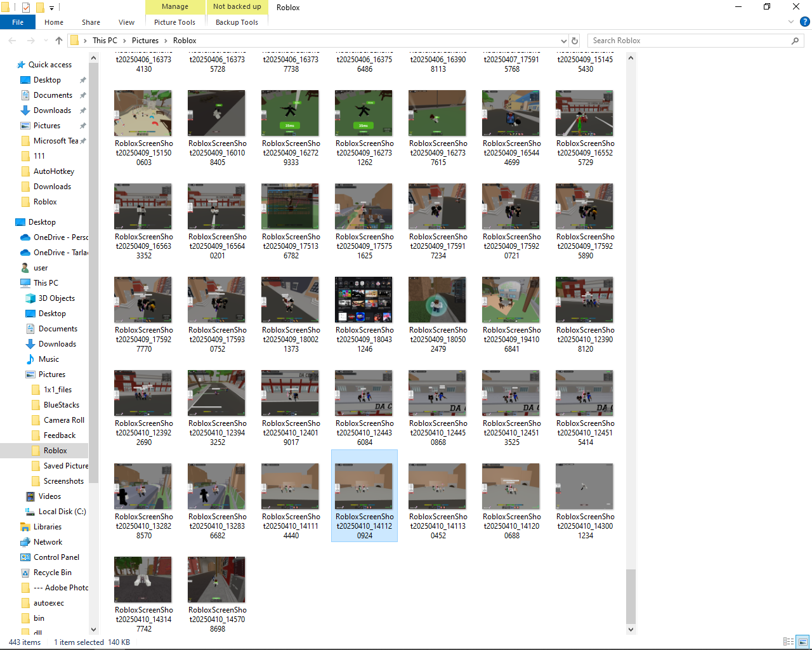Viewport: 812px width, 650px height.
Task: Open the address bar history dropdown
Action: pos(563,41)
